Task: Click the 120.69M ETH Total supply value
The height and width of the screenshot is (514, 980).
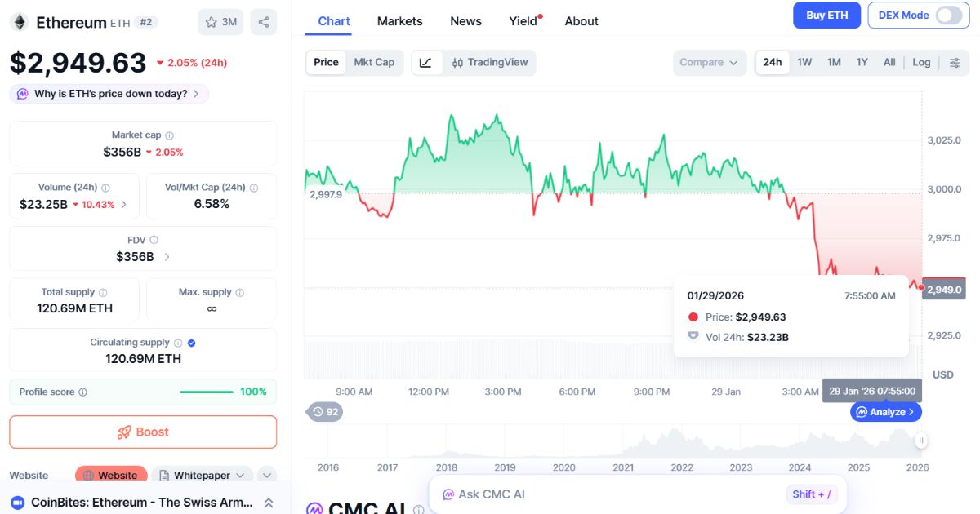Action: (x=75, y=308)
